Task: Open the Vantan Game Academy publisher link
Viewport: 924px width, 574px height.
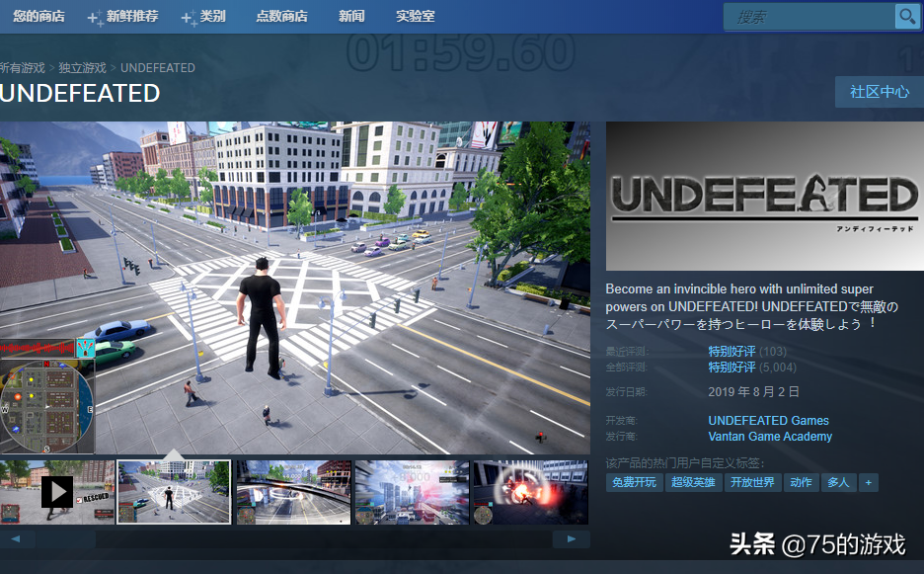Action: tap(770, 437)
